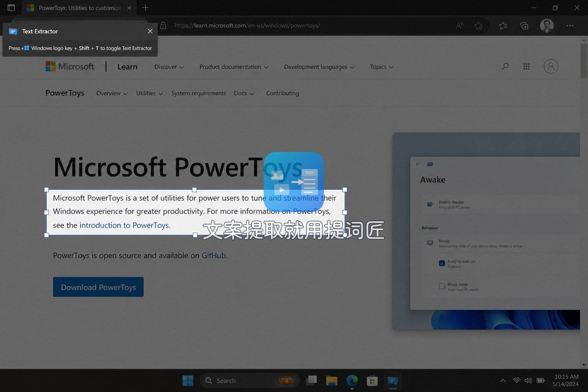Toggle Keep screen on checkbox
This screenshot has height=392, width=588.
click(442, 263)
